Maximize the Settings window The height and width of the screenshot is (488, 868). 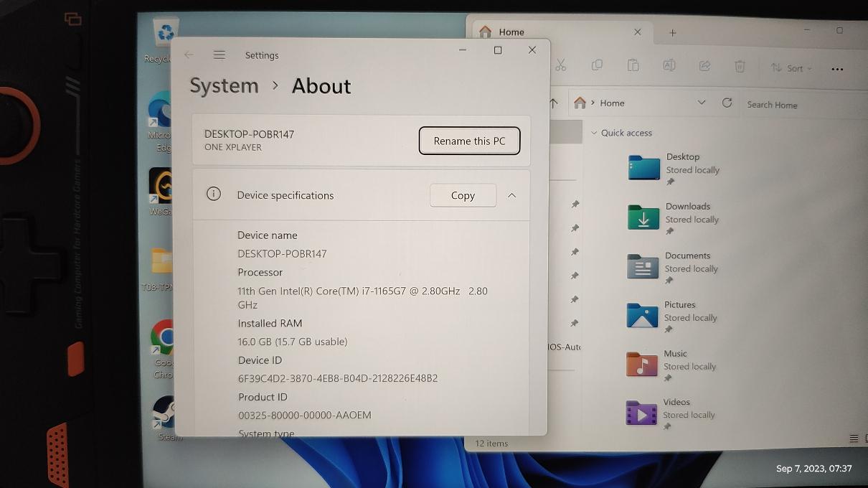(x=498, y=50)
